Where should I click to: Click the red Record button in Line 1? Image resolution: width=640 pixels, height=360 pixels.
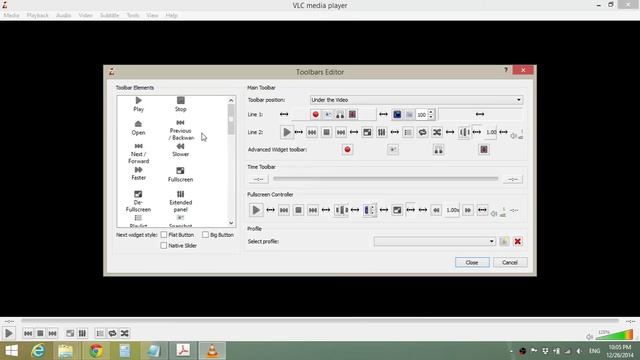(315, 115)
